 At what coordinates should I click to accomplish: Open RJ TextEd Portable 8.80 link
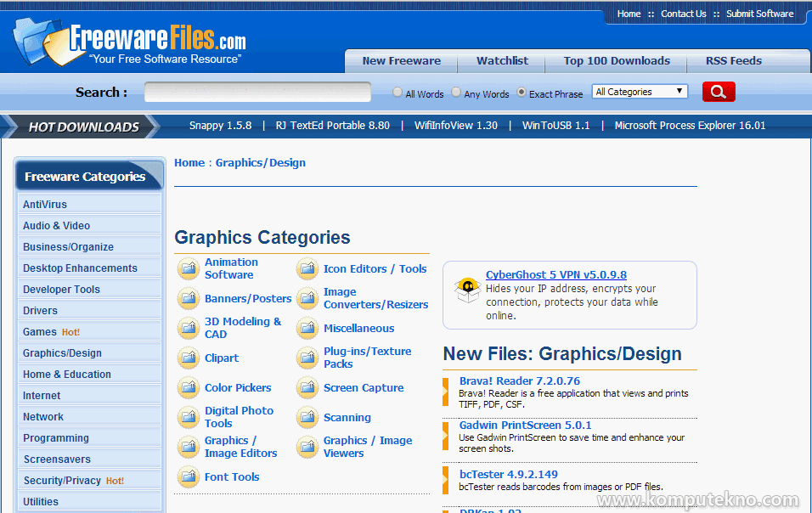(x=332, y=125)
